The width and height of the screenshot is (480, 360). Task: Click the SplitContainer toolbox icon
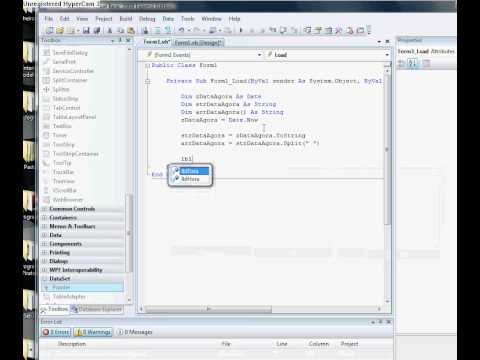46,80
